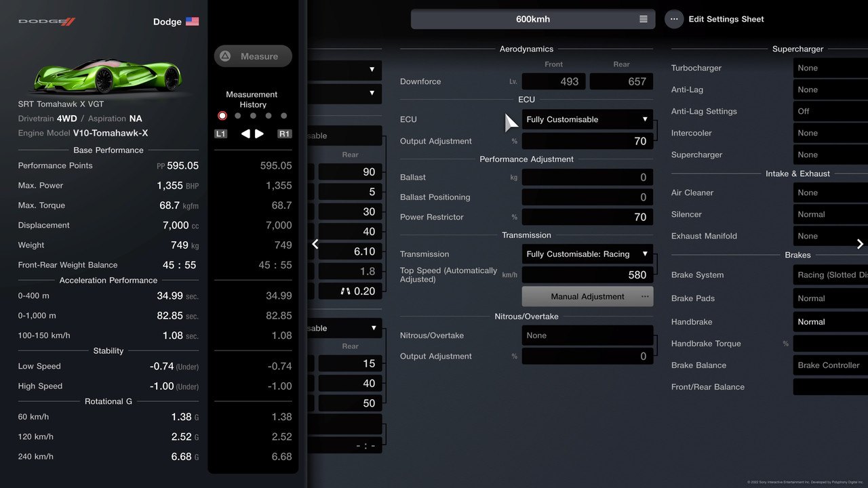This screenshot has height=488, width=868.
Task: Click the L1 shoulder button icon
Action: 220,134
